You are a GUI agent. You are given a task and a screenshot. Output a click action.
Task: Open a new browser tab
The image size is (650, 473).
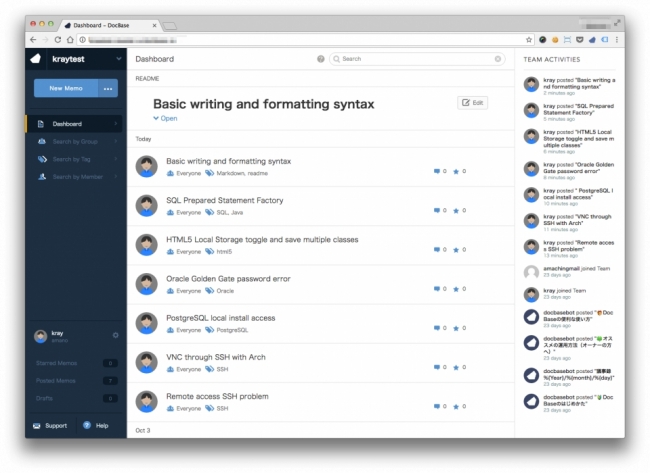tap(170, 27)
